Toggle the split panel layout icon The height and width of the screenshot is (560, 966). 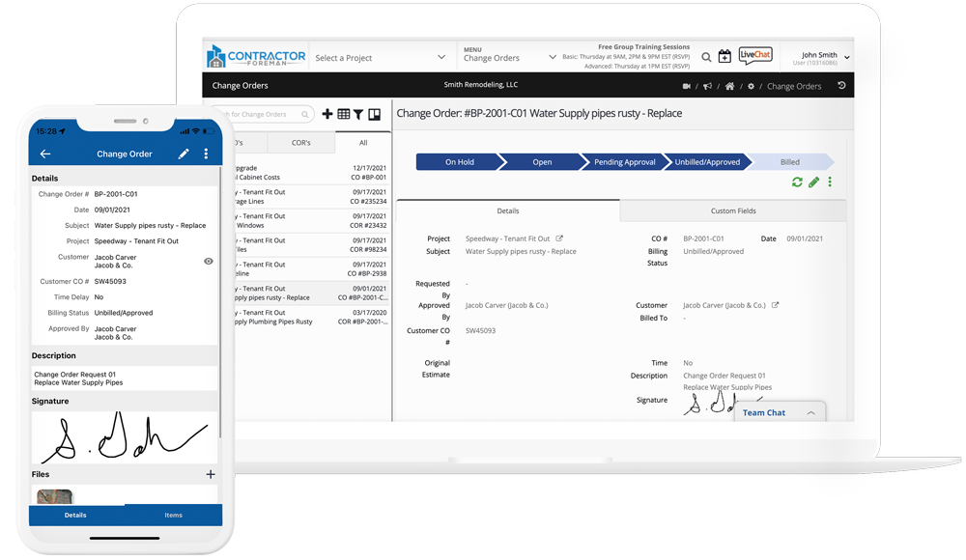click(x=375, y=114)
